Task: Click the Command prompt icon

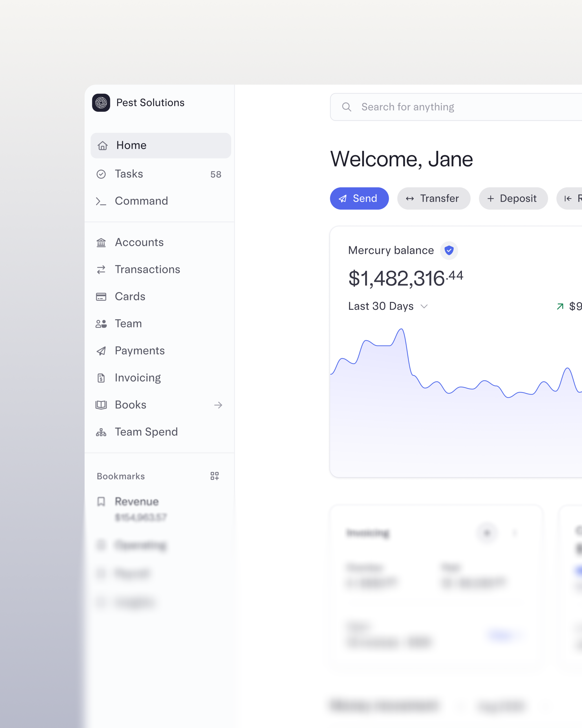Action: (101, 201)
